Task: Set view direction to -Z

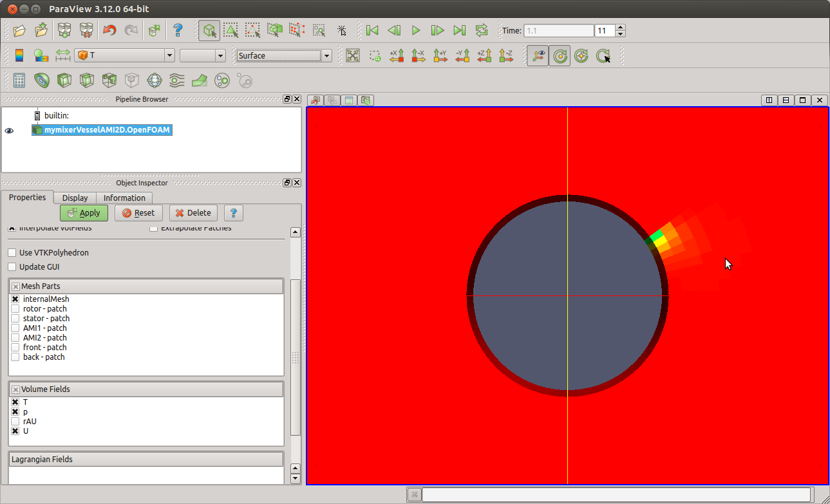Action: (506, 55)
